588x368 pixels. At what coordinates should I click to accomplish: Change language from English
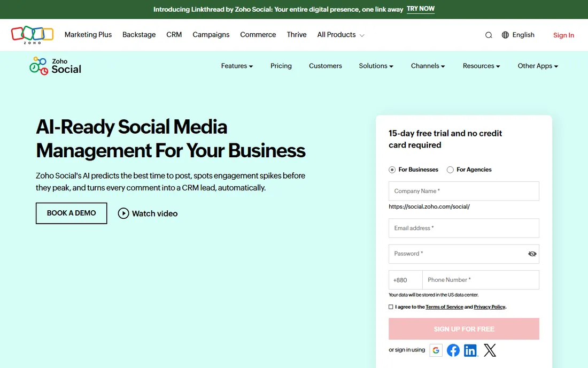click(x=523, y=35)
